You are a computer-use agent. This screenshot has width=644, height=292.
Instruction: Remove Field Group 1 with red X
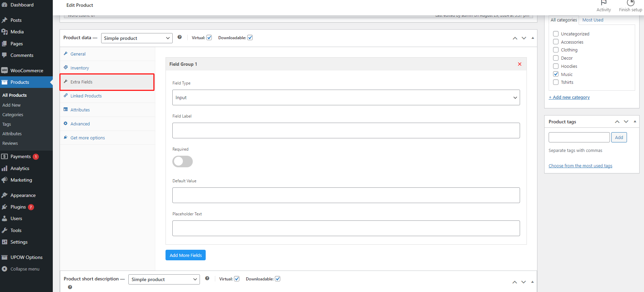pos(520,64)
